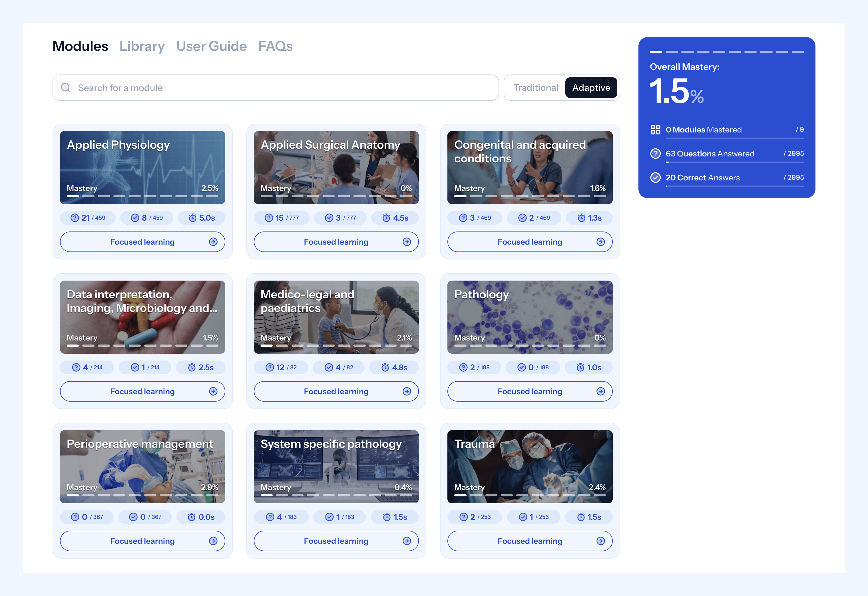Open the Trauma module thumbnail
This screenshot has height=596, width=868.
tap(530, 466)
